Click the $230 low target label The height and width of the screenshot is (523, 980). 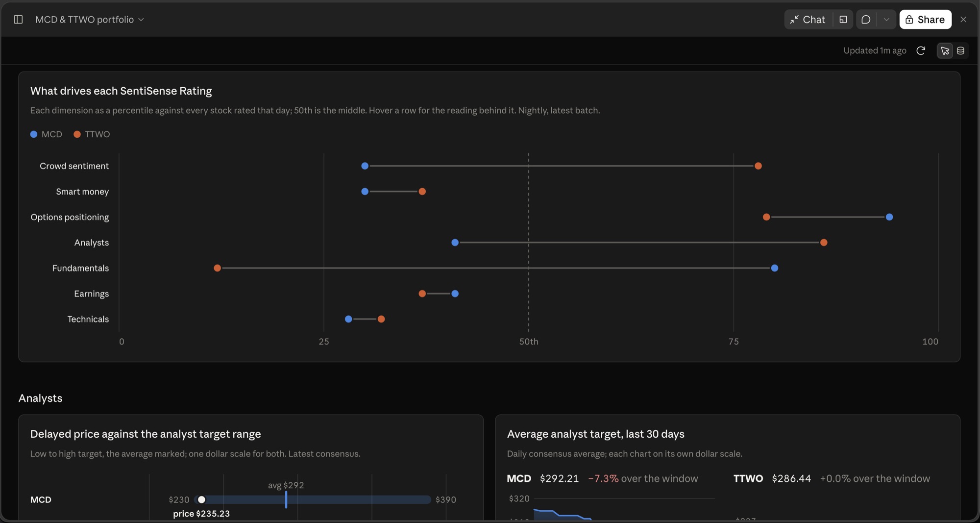pyautogui.click(x=179, y=500)
